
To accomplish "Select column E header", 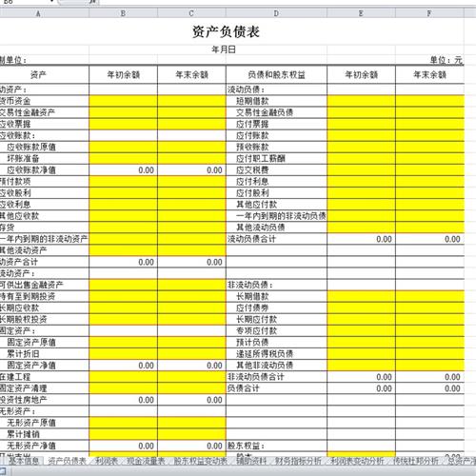I will (361, 13).
